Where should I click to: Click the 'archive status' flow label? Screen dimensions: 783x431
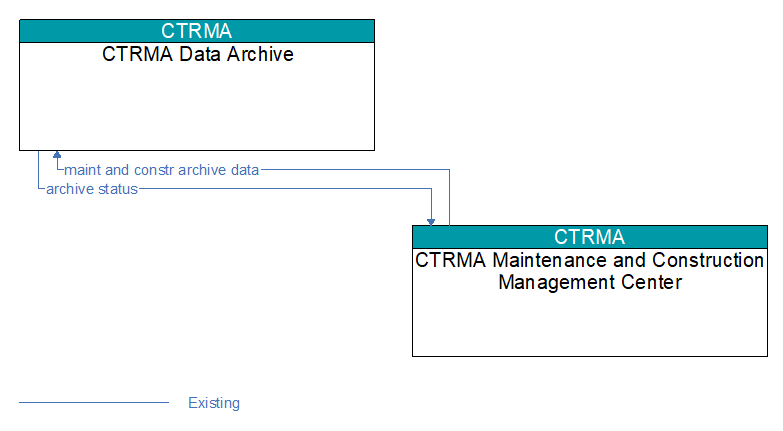[92, 189]
